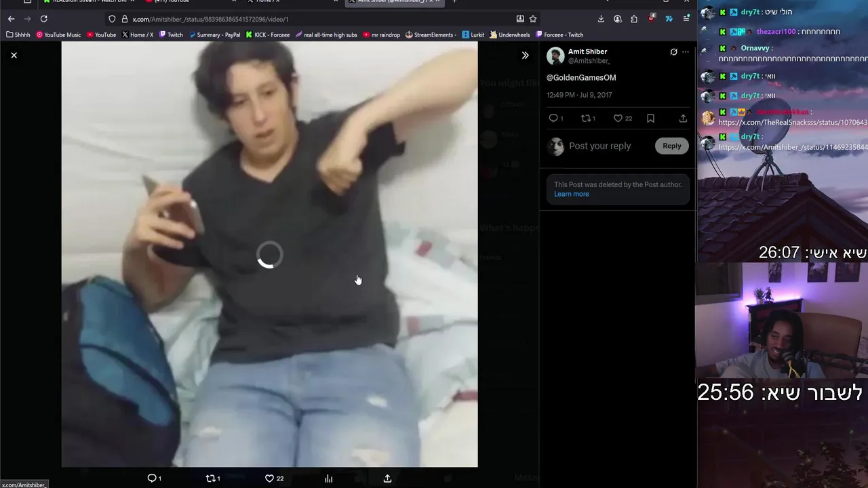Screen dimensions: 868x488
Task: Open the Home / X bookmark
Action: point(138,35)
